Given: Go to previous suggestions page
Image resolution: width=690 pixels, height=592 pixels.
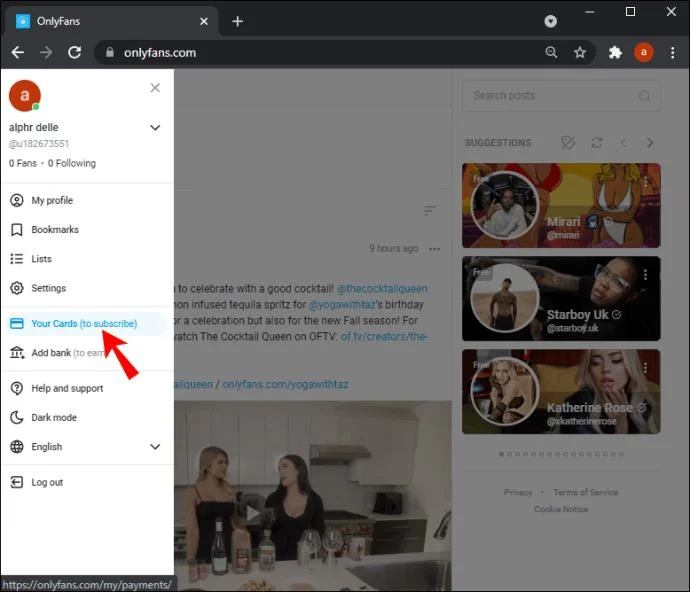Looking at the screenshot, I should click(624, 143).
